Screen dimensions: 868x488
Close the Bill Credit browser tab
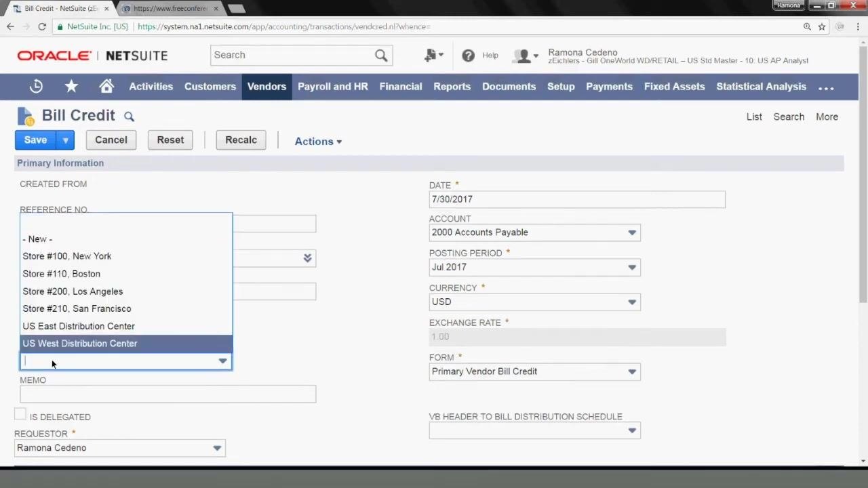tap(106, 9)
